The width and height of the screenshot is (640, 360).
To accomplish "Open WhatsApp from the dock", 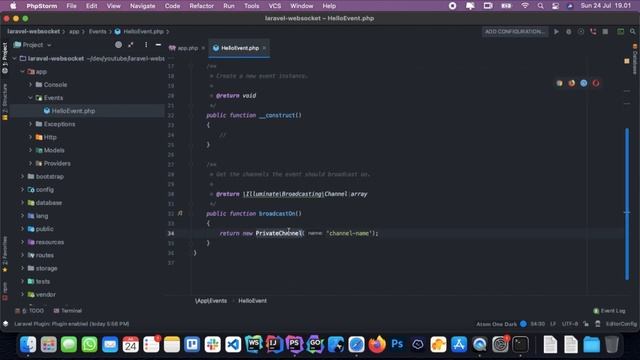I will (89, 344).
